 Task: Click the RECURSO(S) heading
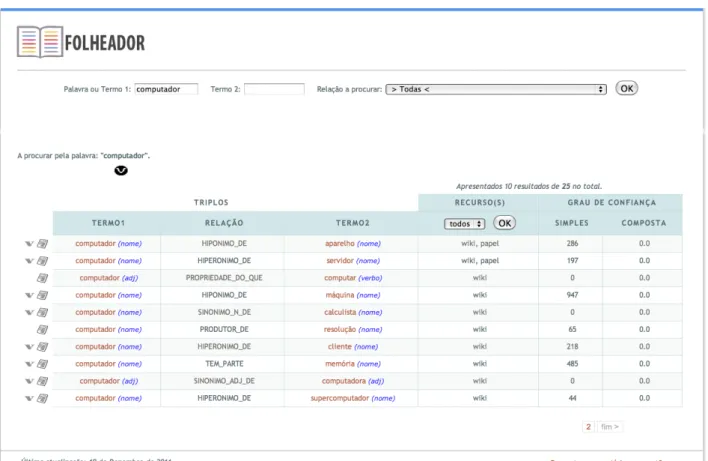pyautogui.click(x=480, y=202)
